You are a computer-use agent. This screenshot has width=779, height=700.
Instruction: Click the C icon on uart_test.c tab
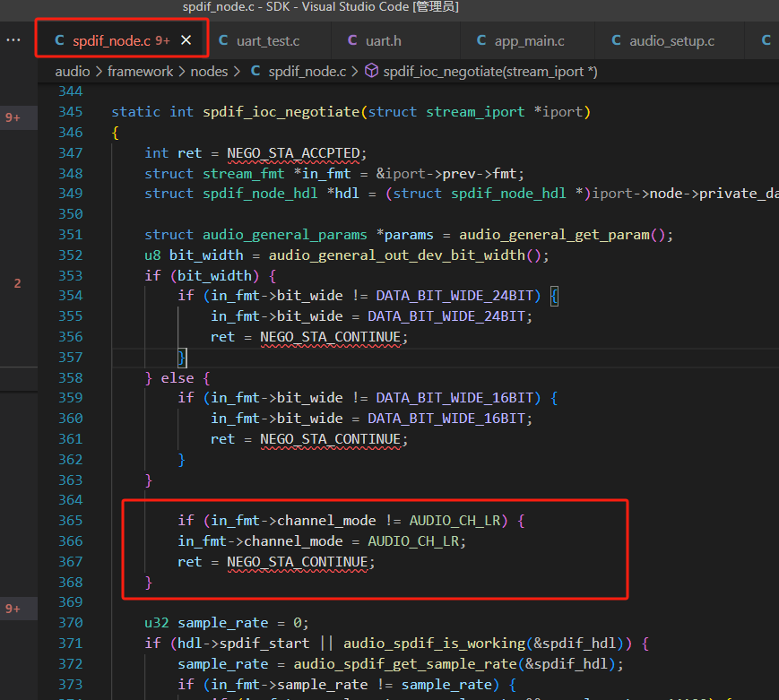223,40
